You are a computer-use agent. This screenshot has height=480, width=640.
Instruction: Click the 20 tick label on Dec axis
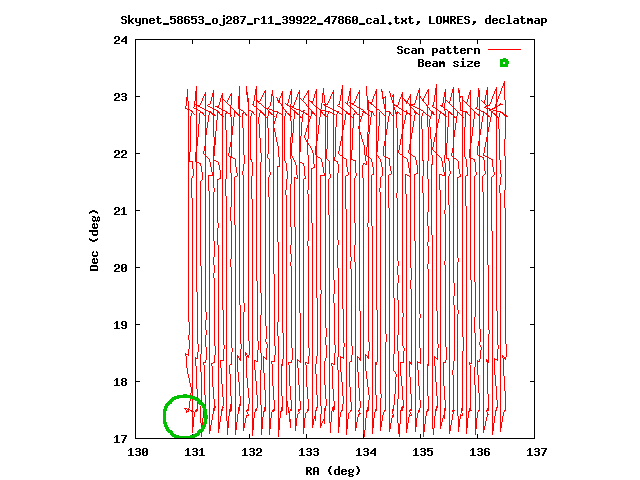(x=121, y=268)
